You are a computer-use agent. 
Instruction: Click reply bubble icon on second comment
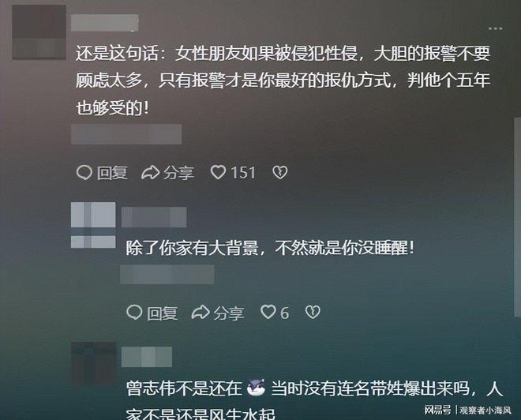[x=134, y=313]
